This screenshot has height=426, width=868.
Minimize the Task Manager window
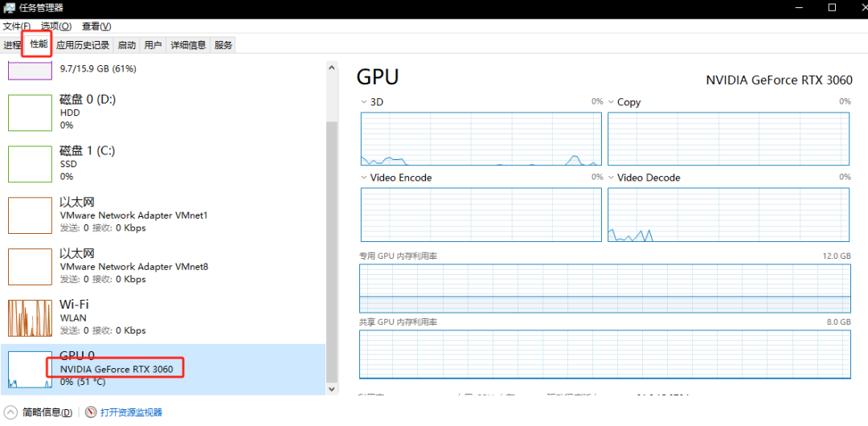click(798, 8)
